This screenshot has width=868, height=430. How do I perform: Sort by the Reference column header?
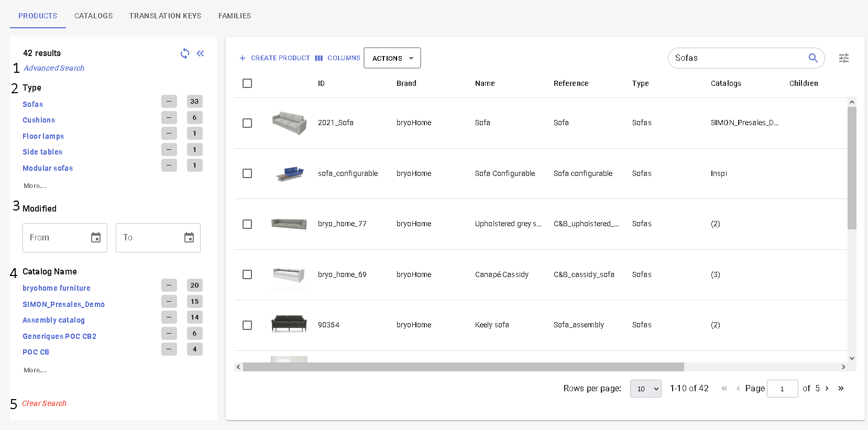pos(571,83)
